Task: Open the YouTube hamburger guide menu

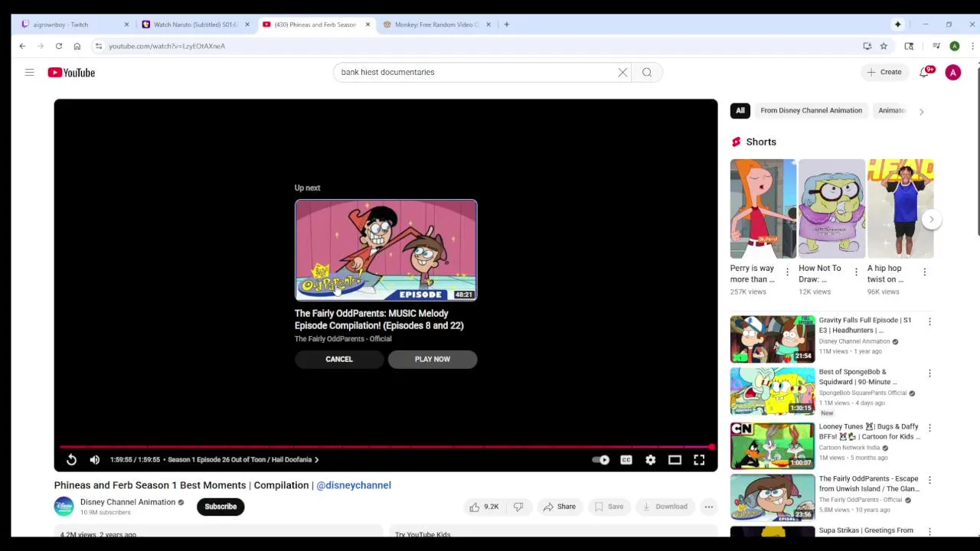Action: click(x=29, y=72)
